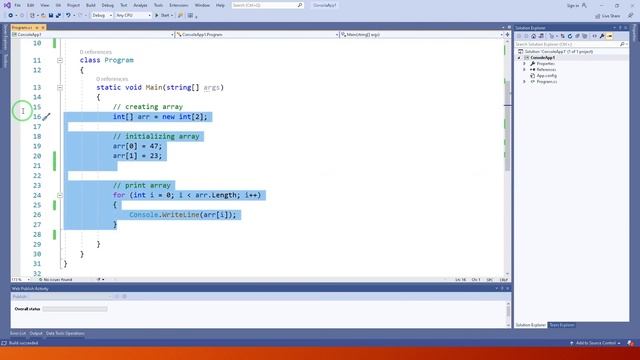Open the Edit menu
The width and height of the screenshot is (640, 360).
tap(31, 5)
